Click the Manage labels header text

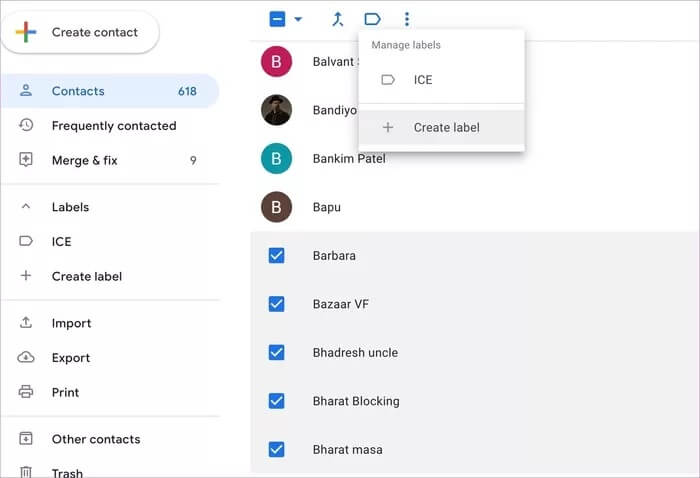pos(406,45)
